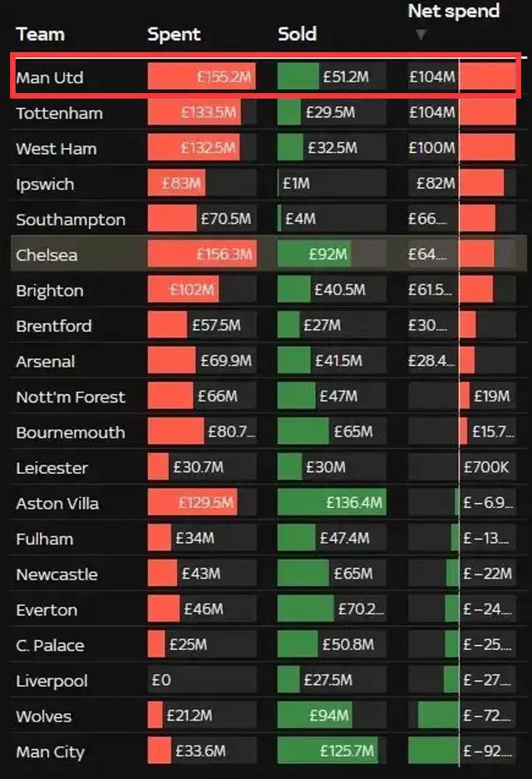Click Liverpool's £0 spent cell
532x779 pixels.
202,679
